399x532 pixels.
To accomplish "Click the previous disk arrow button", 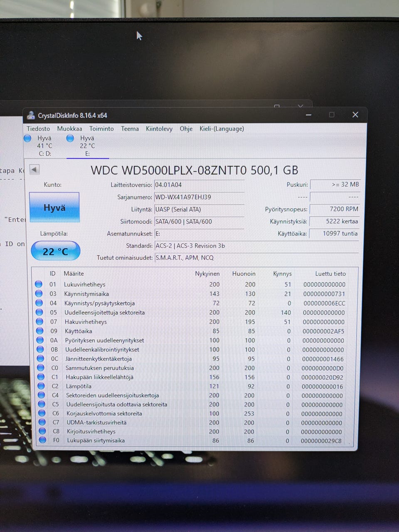I will [x=34, y=169].
